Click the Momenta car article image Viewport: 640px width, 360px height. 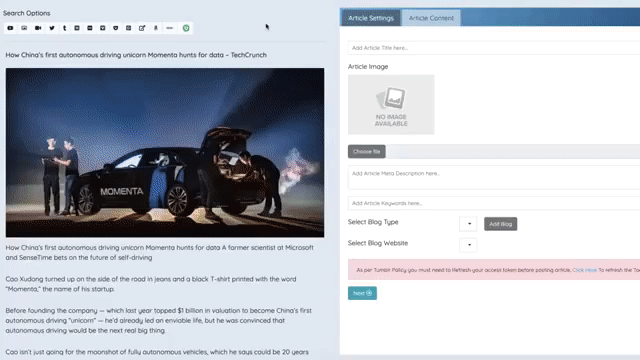(x=165, y=153)
